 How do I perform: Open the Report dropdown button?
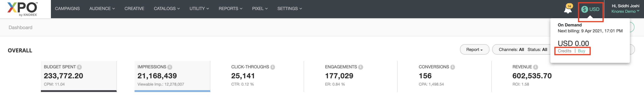(x=474, y=50)
